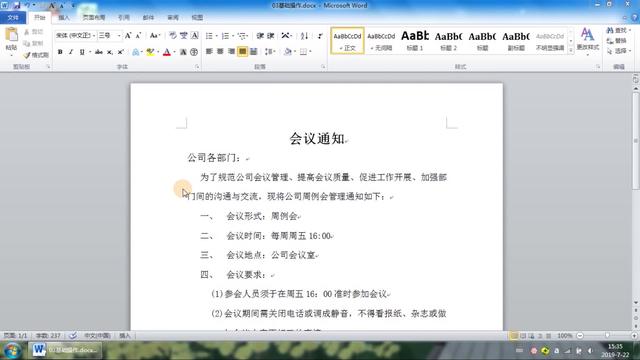The image size is (640, 360).
Task: Switch to the View tab
Action: point(198,18)
